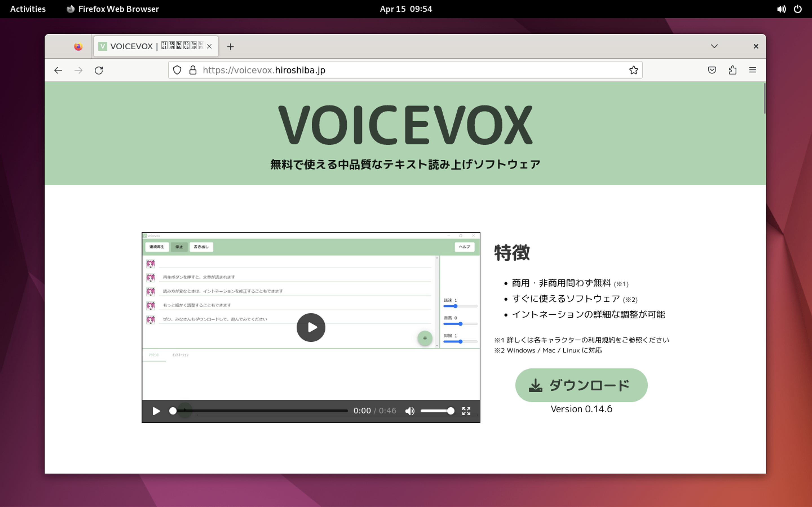Open the Firefox hamburger application menu
The width and height of the screenshot is (812, 507).
pyautogui.click(x=753, y=70)
